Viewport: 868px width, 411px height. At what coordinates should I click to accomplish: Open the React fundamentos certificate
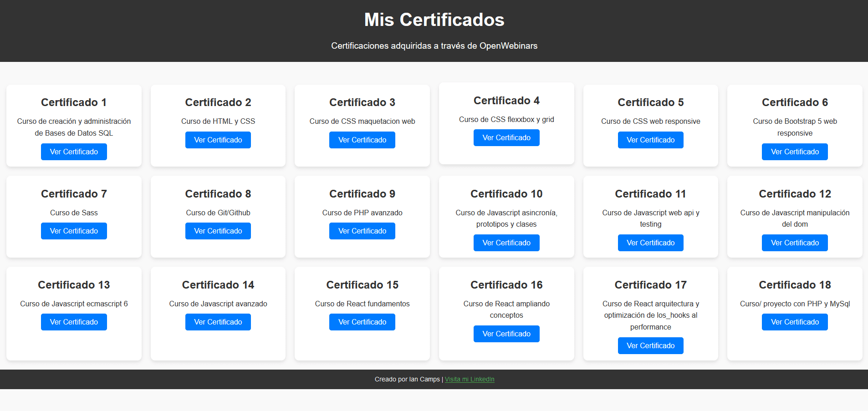[362, 322]
